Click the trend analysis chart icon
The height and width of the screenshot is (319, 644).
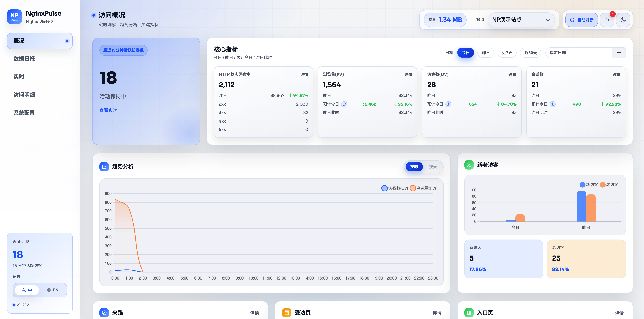point(104,167)
